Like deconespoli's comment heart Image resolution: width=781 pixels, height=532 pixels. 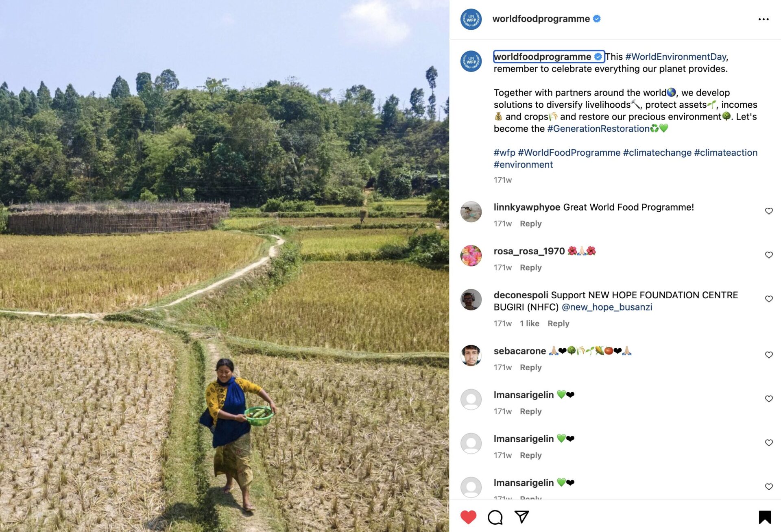[769, 299]
